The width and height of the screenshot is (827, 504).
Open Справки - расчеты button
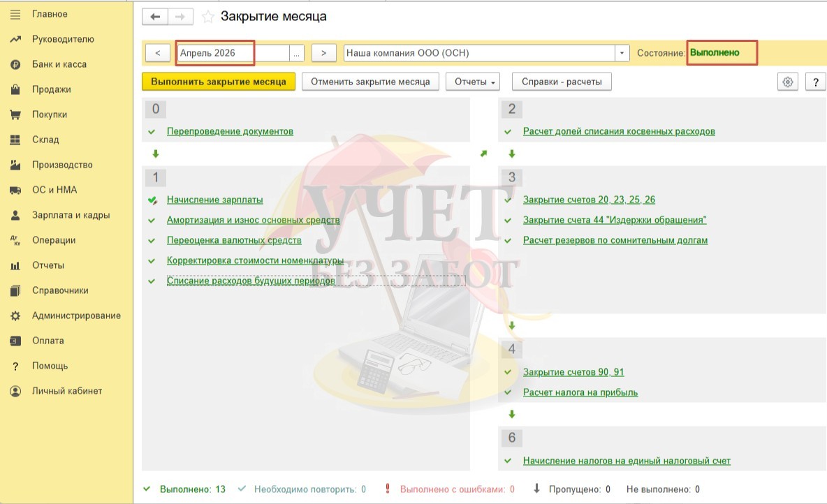click(x=562, y=82)
